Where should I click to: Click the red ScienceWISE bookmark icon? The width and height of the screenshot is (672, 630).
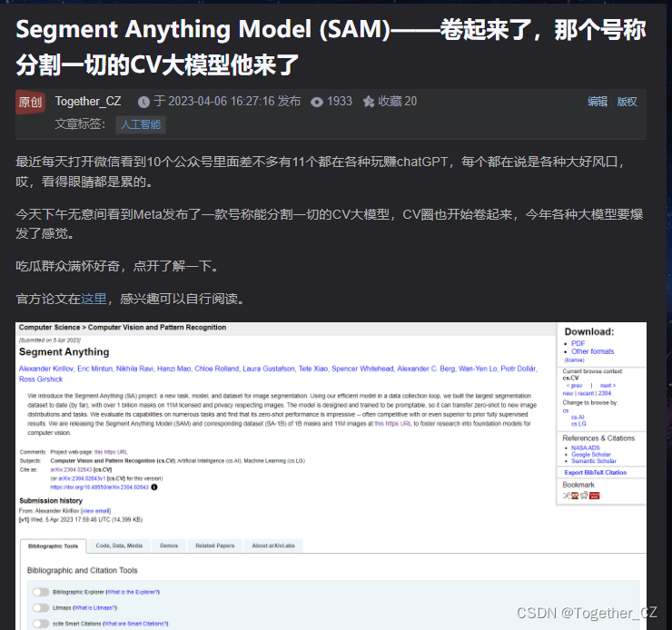tap(595, 496)
